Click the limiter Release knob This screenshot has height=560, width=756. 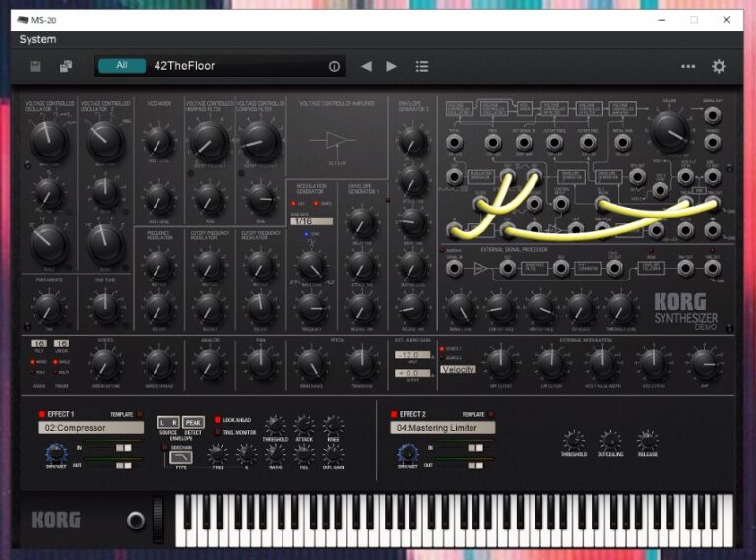click(x=648, y=441)
